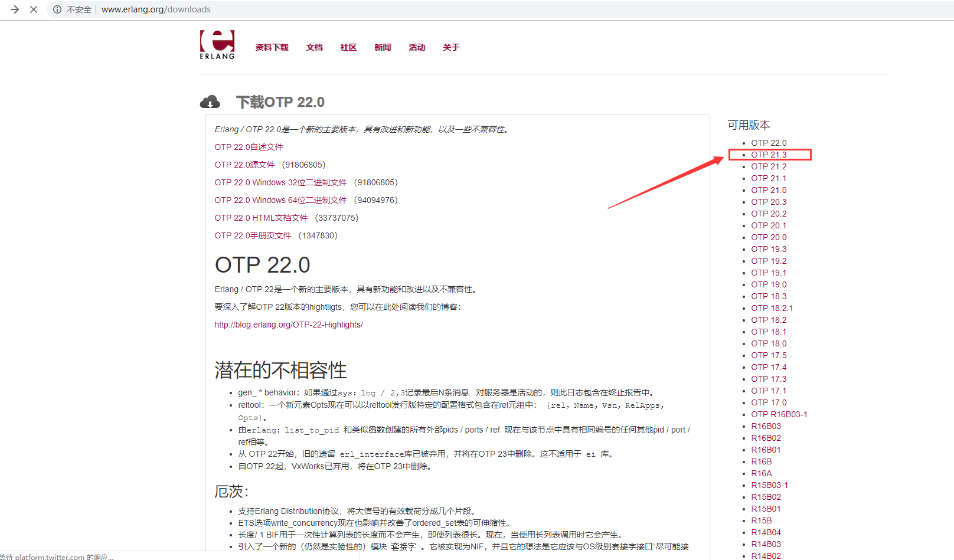Select OTP 18.1 version link

tap(769, 332)
